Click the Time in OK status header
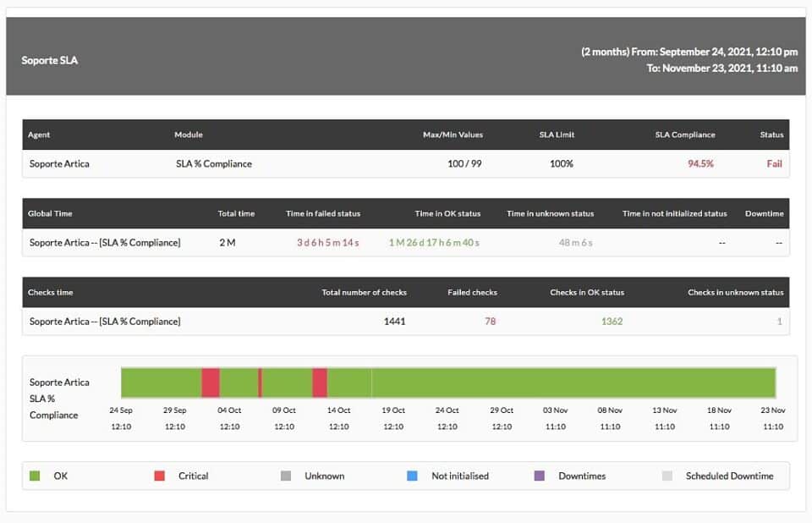This screenshot has height=523, width=812. click(447, 213)
